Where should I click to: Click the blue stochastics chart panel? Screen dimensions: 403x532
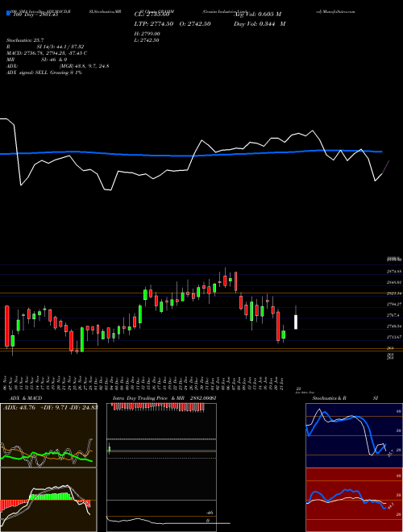(354, 435)
